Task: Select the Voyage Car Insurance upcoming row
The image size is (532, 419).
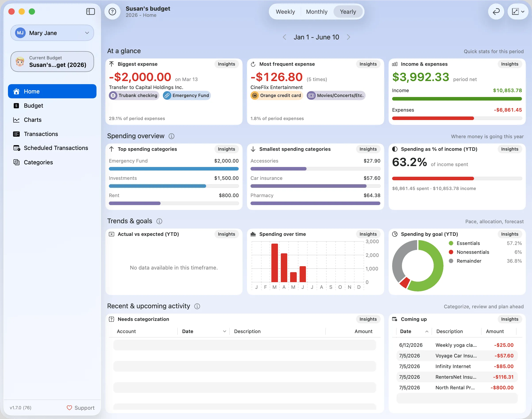Action: [x=457, y=356]
